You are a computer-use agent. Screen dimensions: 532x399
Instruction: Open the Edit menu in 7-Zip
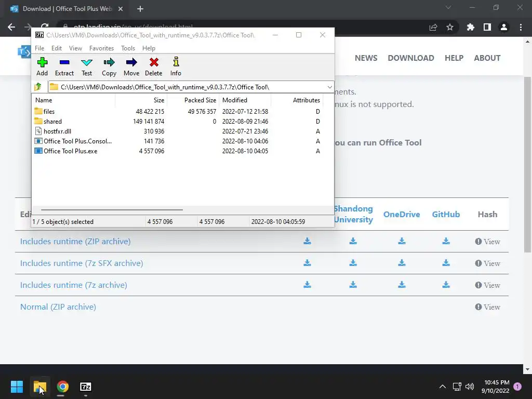point(56,48)
